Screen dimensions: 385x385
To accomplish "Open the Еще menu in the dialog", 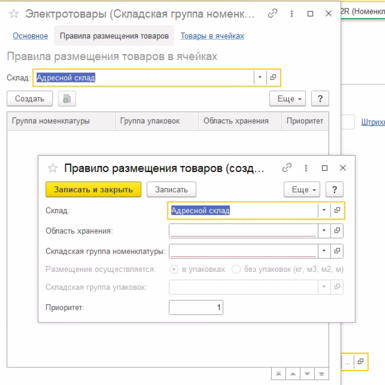I will 302,190.
